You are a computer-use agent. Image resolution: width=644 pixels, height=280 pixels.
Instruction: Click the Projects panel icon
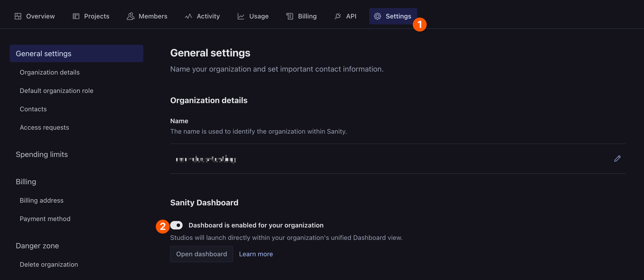pos(76,16)
